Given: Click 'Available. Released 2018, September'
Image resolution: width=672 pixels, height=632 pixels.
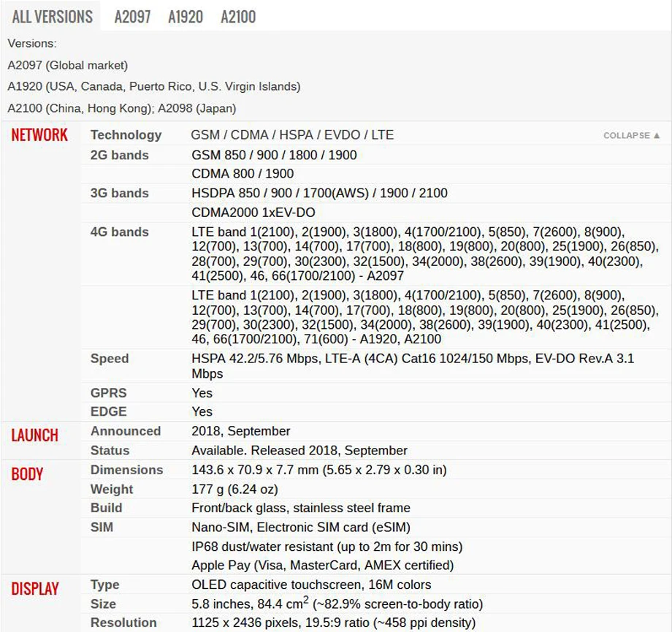Looking at the screenshot, I should click(x=299, y=450).
